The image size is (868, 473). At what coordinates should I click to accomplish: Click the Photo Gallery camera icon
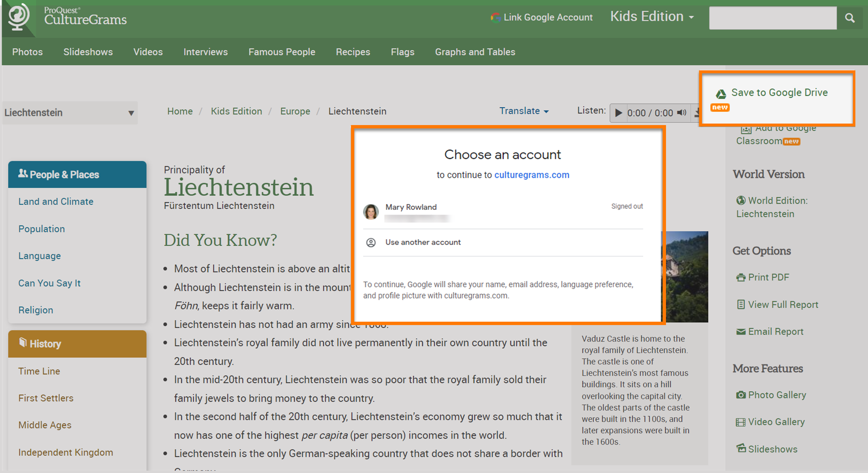coord(741,395)
